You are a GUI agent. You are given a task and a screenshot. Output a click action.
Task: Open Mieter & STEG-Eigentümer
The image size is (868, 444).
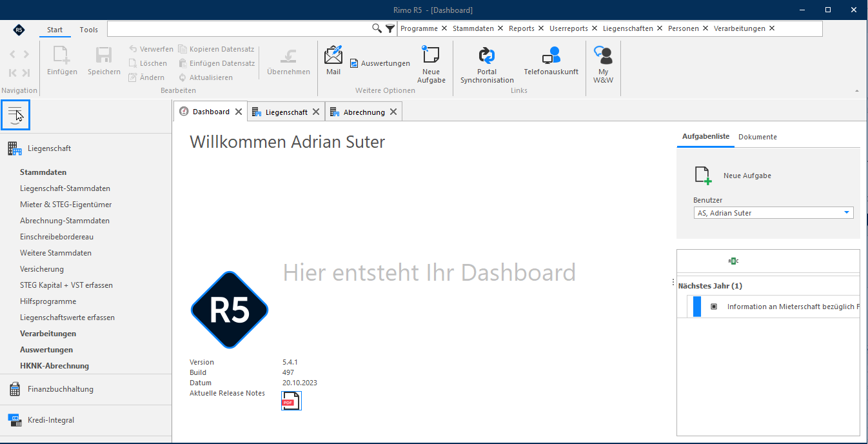pyautogui.click(x=66, y=205)
